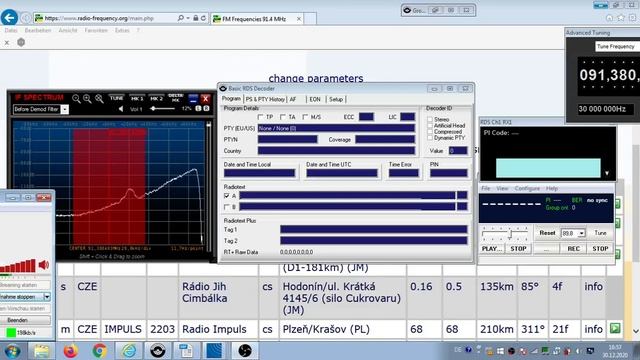640x360 pixels.
Task: Reset zoom in the IF Spectrum toolbar
Action: pyautogui.click(x=99, y=98)
